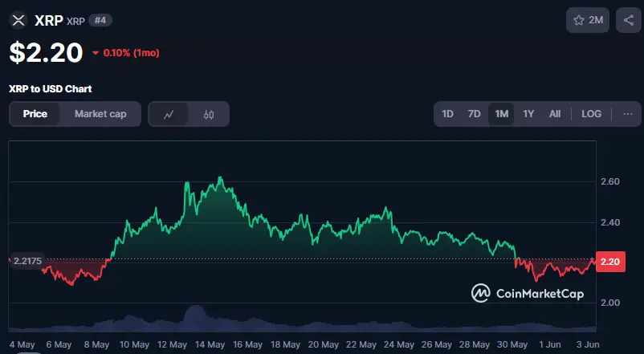The width and height of the screenshot is (644, 354).
Task: Click the chart peak near 14 May
Action: [x=221, y=177]
